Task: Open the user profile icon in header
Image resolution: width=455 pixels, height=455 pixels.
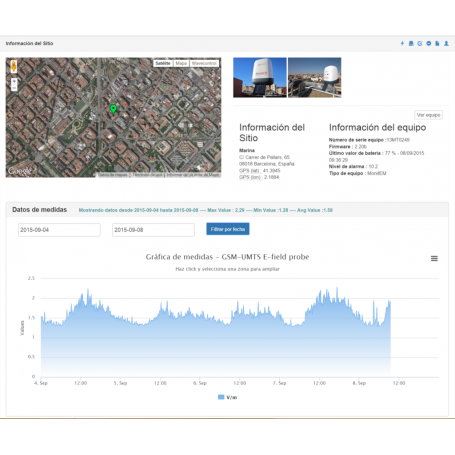Action: click(x=446, y=43)
